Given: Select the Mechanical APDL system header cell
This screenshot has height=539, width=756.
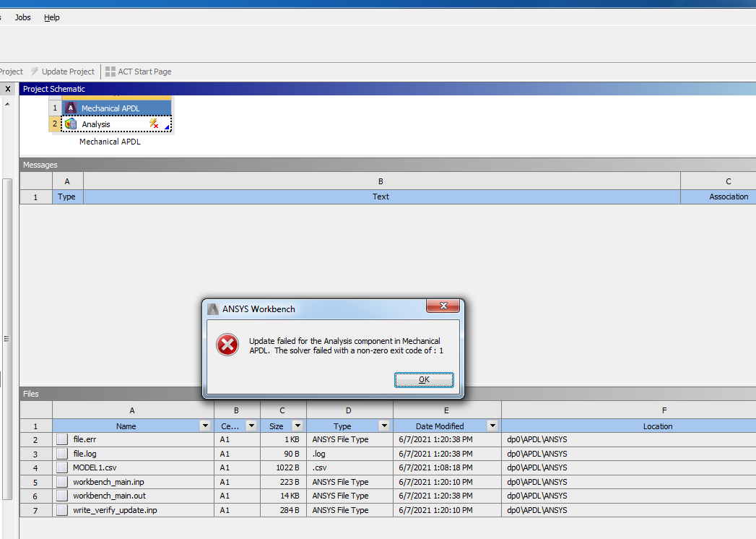Looking at the screenshot, I should point(116,108).
